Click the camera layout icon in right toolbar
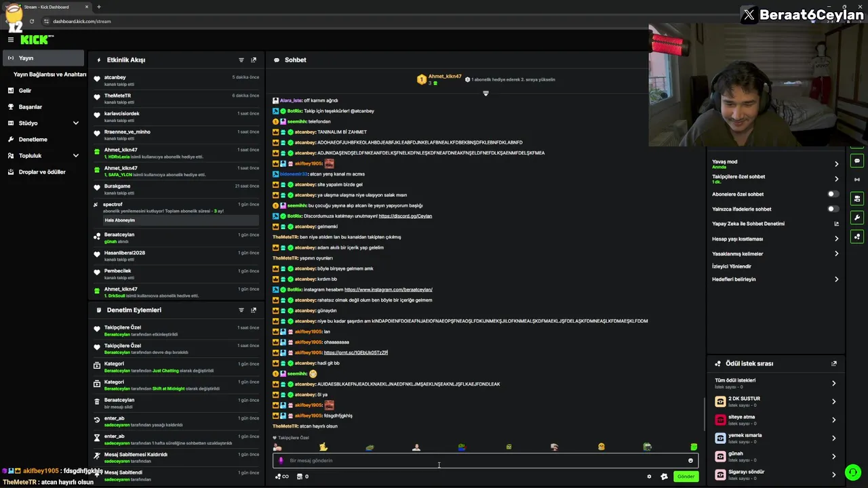Screen dimensions: 868x488 (x=857, y=199)
